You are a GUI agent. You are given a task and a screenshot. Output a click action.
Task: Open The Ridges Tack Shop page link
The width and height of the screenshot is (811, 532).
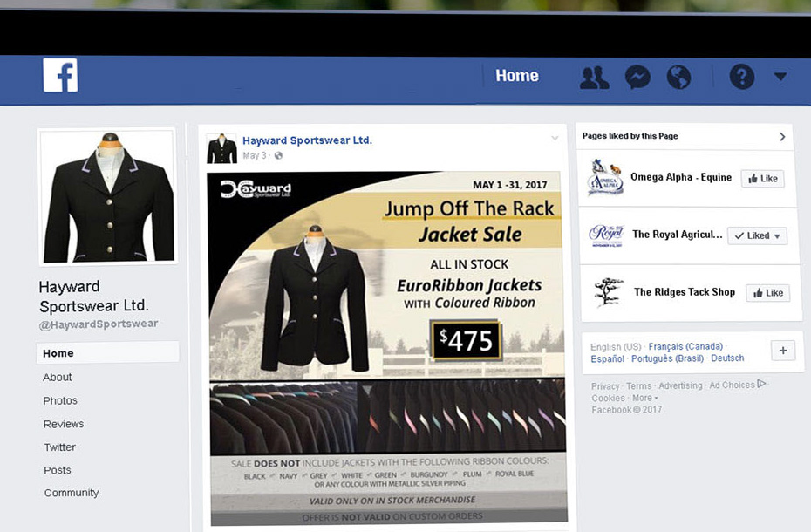click(x=685, y=292)
